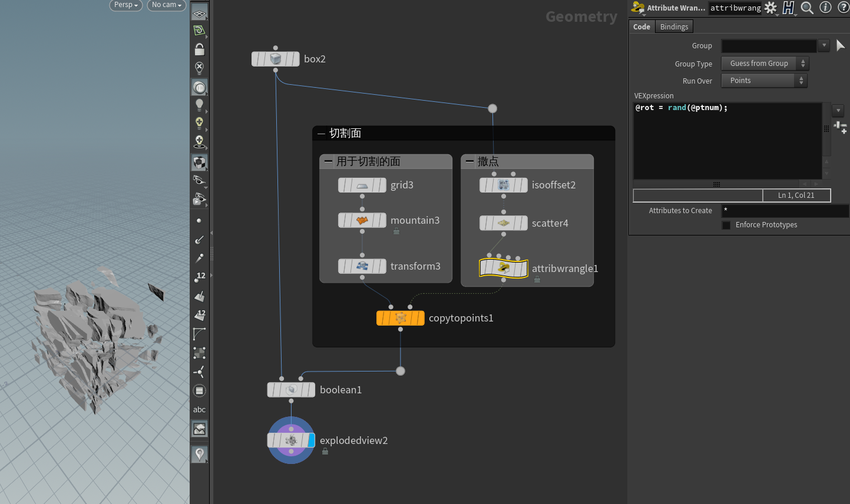Toggle the display flag on transform3 node

(x=382, y=266)
